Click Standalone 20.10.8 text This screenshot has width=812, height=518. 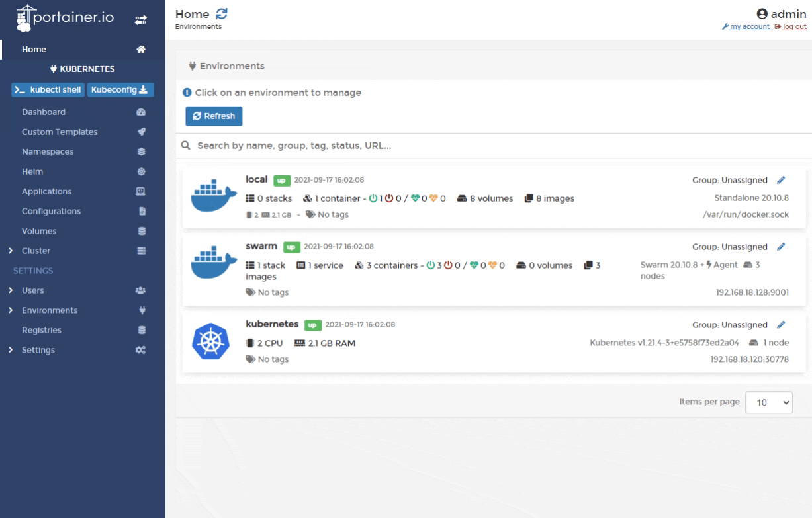pyautogui.click(x=752, y=198)
